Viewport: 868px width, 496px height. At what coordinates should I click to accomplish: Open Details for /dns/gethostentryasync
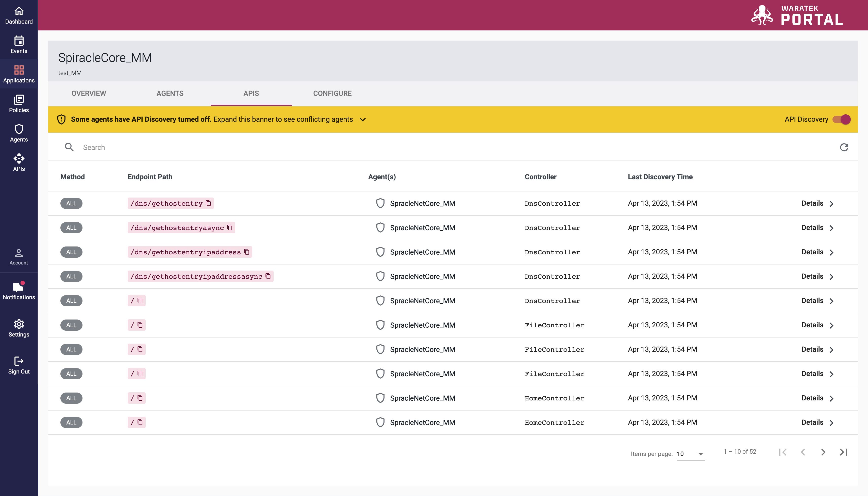(x=817, y=227)
